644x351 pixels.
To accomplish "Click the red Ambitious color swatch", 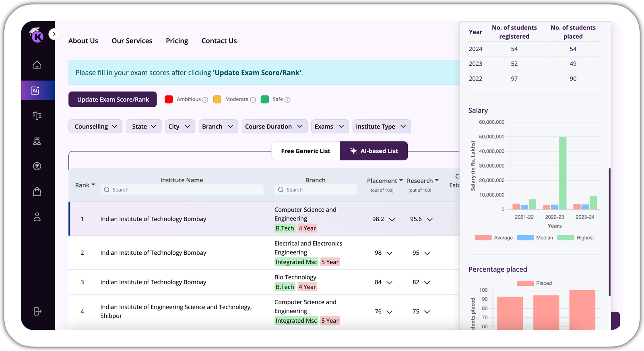I will pyautogui.click(x=169, y=100).
